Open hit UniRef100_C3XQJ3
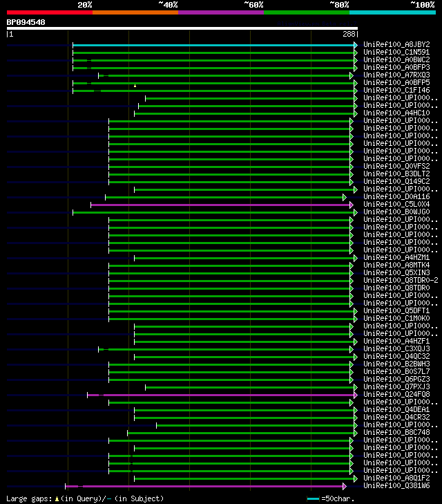442x504 pixels. point(396,348)
